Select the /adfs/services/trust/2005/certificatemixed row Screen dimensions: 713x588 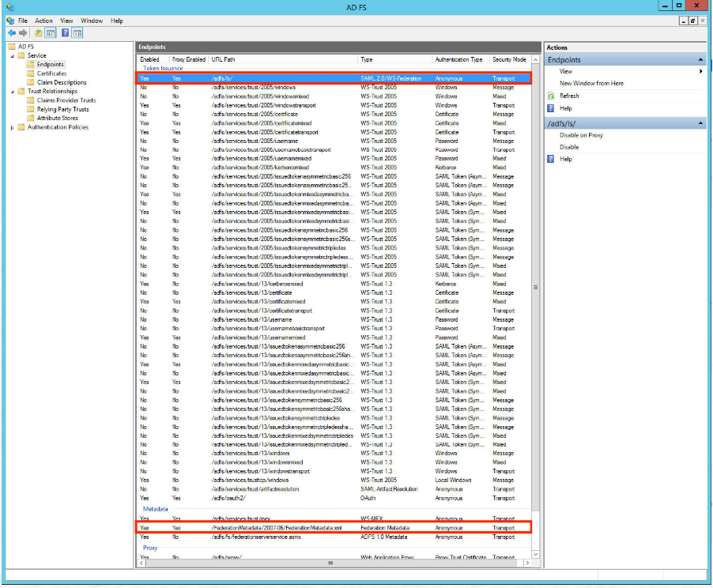tap(334, 123)
